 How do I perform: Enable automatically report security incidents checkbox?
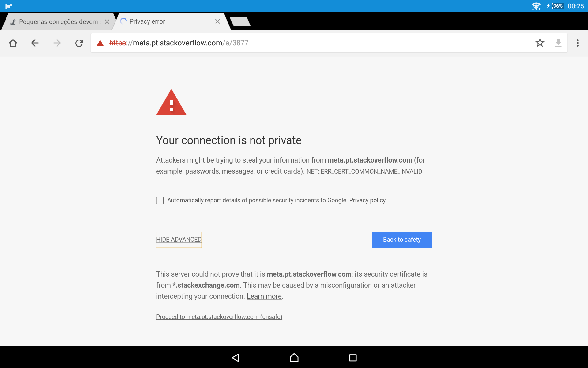coord(160,200)
